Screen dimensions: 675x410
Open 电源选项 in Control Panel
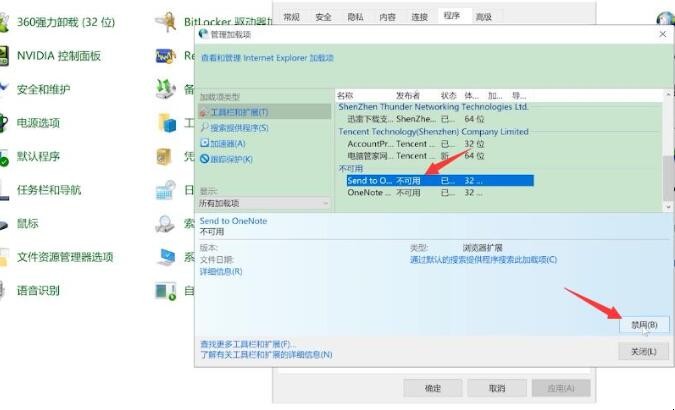click(x=38, y=123)
